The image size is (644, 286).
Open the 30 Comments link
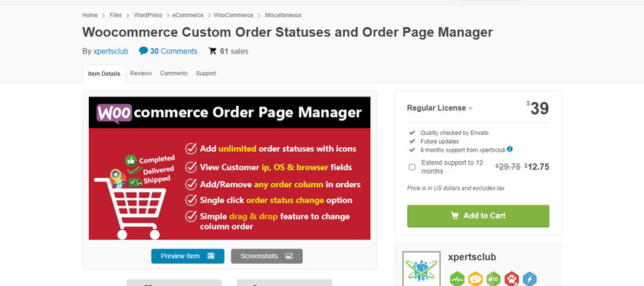click(174, 51)
